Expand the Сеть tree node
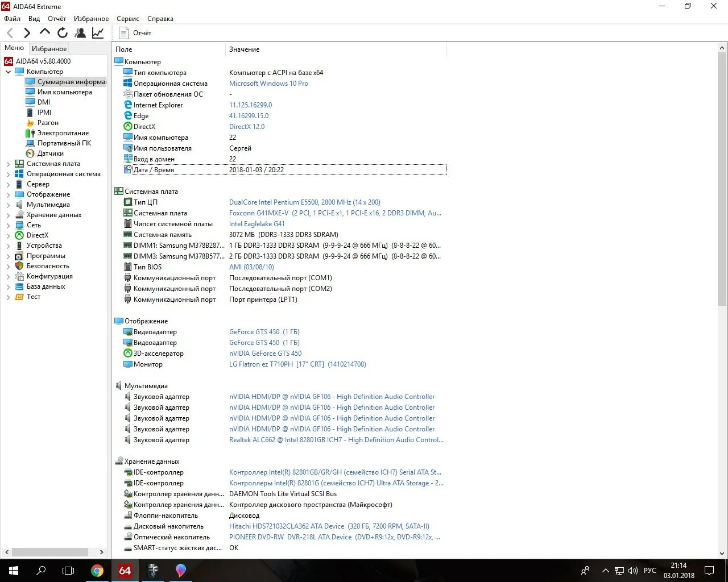This screenshot has height=582, width=728. point(8,225)
